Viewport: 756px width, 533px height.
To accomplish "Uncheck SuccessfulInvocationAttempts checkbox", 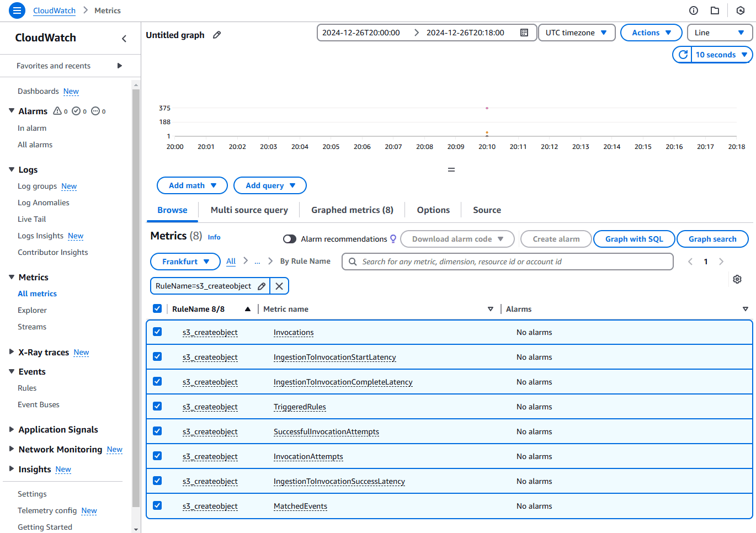I will 157,431.
